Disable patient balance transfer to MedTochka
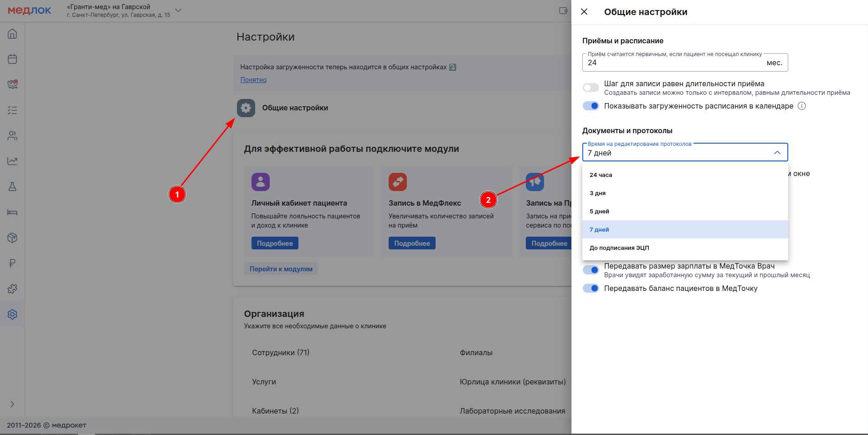 (x=591, y=288)
